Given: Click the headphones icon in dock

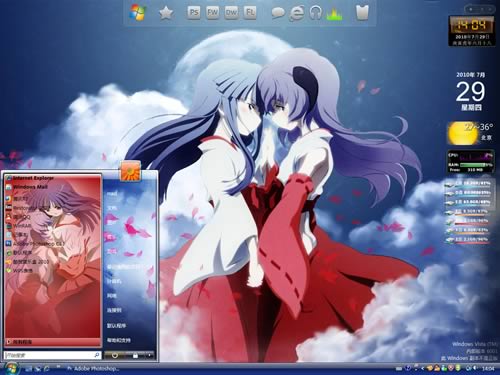Looking at the screenshot, I should (315, 13).
